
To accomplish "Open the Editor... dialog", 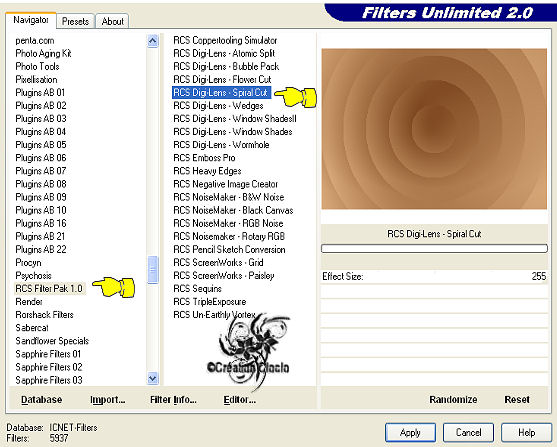I will tap(240, 400).
